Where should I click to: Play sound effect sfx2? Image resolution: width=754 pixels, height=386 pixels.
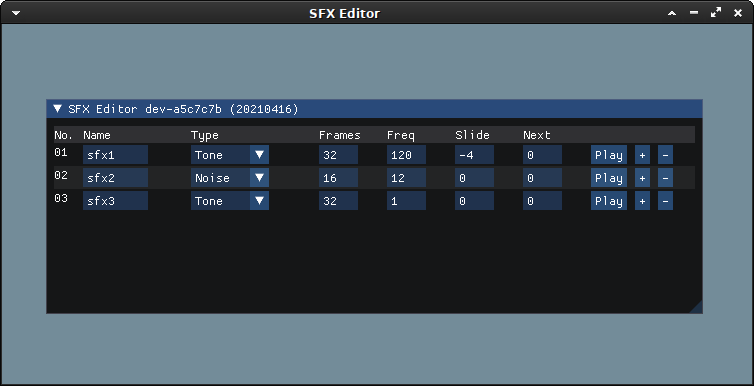coord(609,178)
